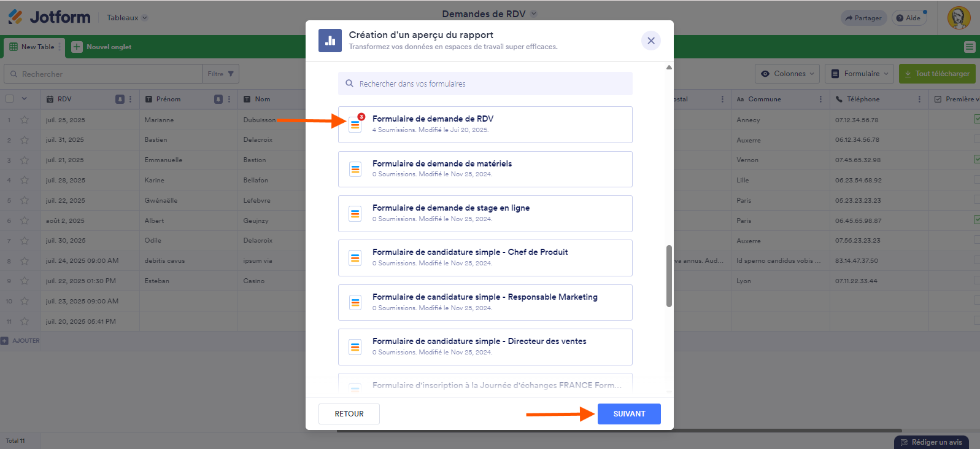
Task: Open the Formulaire dropdown
Action: click(x=860, y=74)
